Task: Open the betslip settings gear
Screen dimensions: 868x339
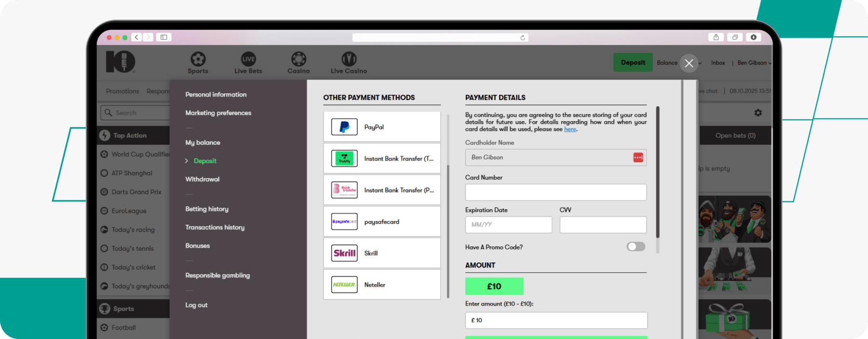Action: point(758,113)
